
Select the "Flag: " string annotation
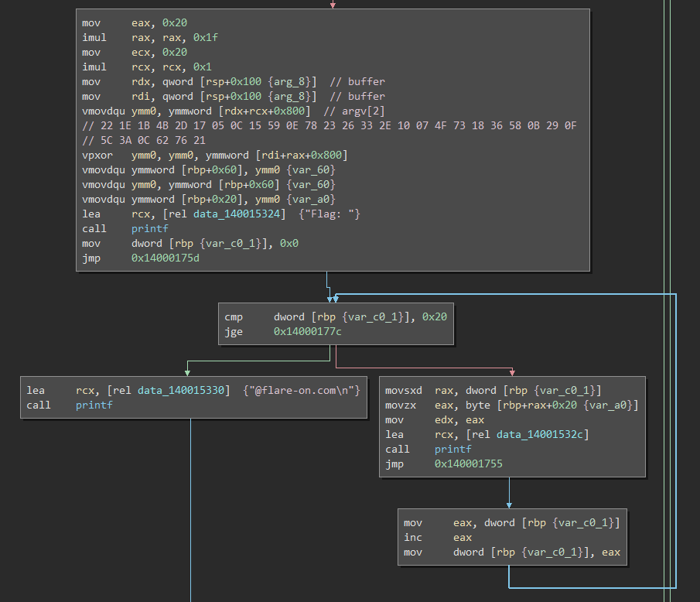pos(329,214)
